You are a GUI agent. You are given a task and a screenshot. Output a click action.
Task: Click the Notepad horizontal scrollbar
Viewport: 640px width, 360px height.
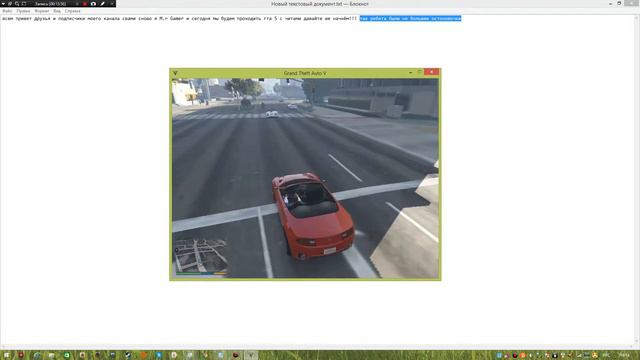tap(318, 347)
